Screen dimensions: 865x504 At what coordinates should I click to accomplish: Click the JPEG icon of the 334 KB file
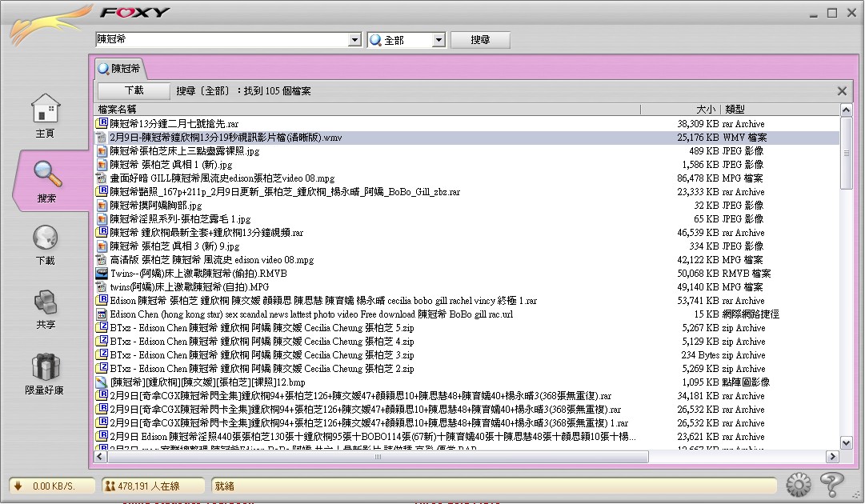(x=102, y=246)
